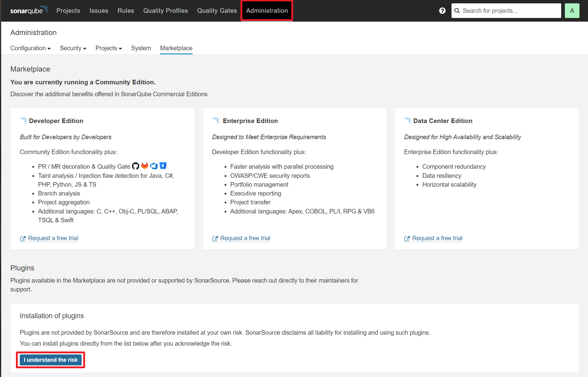Click the search magnifier icon
The width and height of the screenshot is (588, 377).
(x=457, y=11)
